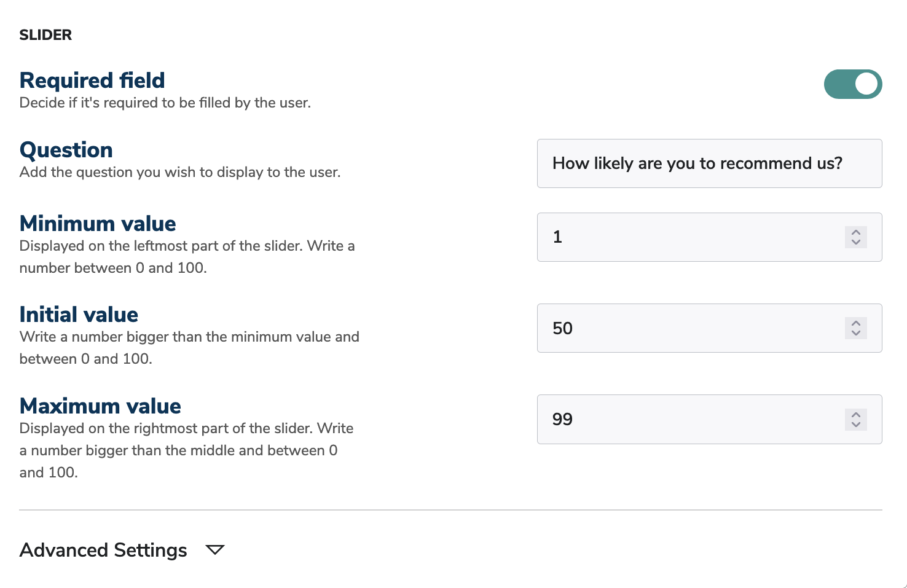Viewport: 907px width, 588px height.
Task: Click the SLIDER section header
Action: 45,35
